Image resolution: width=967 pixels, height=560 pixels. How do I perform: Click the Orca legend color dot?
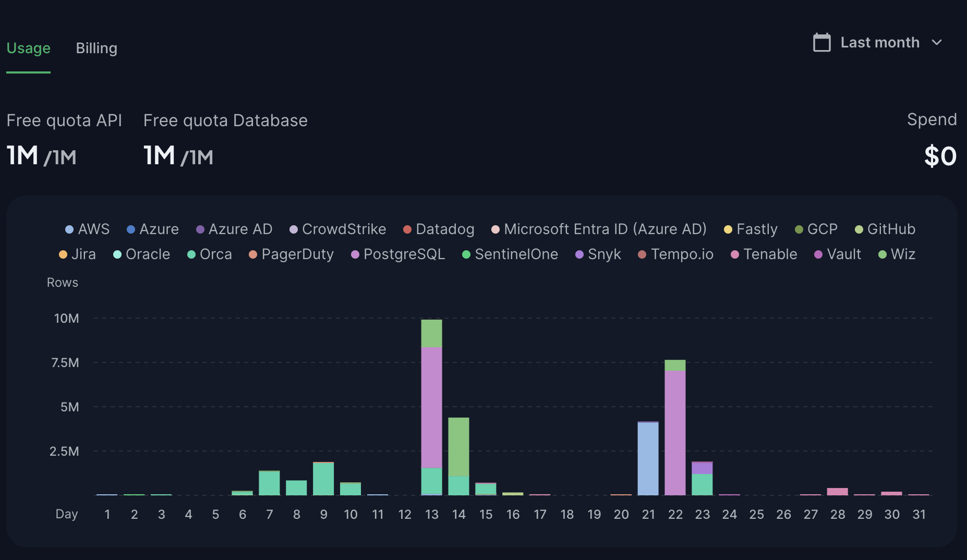tap(191, 254)
